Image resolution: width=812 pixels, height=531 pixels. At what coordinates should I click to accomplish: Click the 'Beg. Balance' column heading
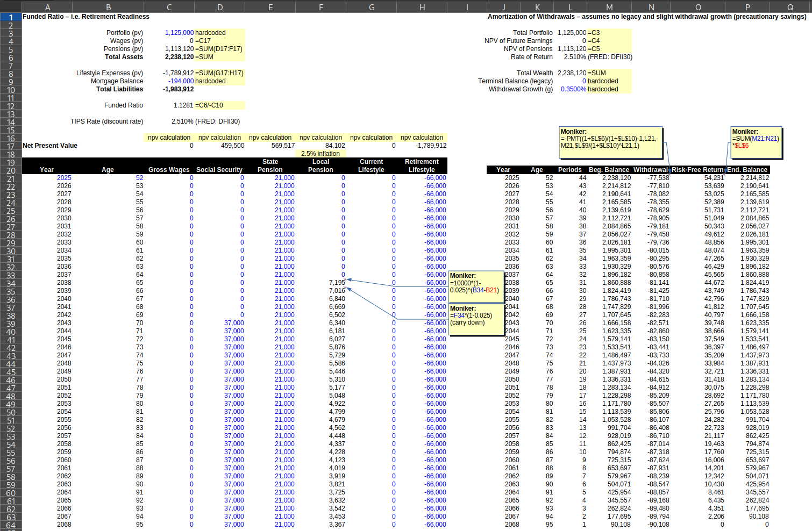point(609,170)
